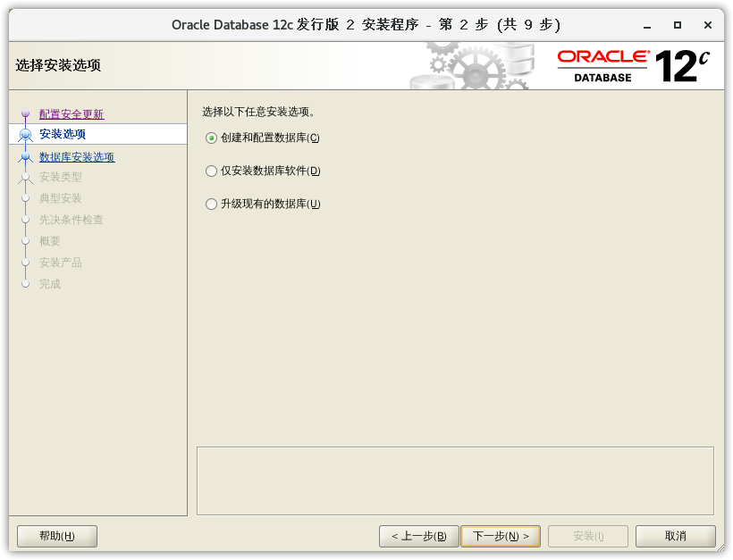Go back with 上一步 button
Image resolution: width=733 pixels, height=560 pixels.
click(x=419, y=536)
